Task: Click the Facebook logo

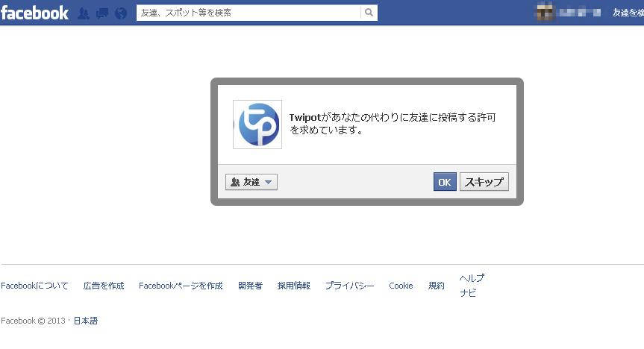Action: [34, 13]
